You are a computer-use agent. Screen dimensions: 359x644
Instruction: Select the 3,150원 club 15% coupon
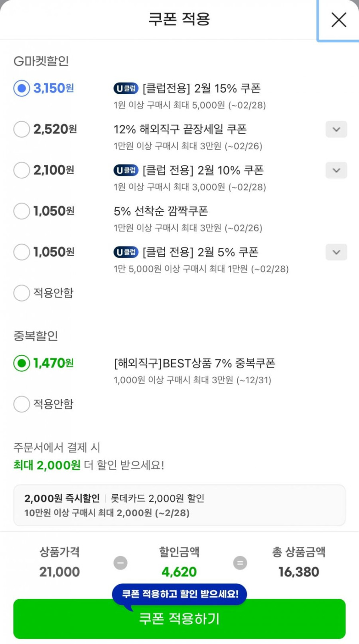[21, 88]
